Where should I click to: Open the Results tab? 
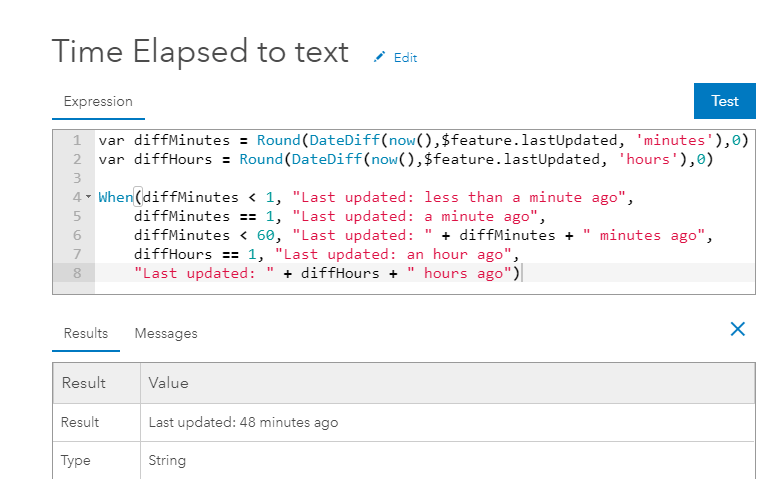point(85,333)
